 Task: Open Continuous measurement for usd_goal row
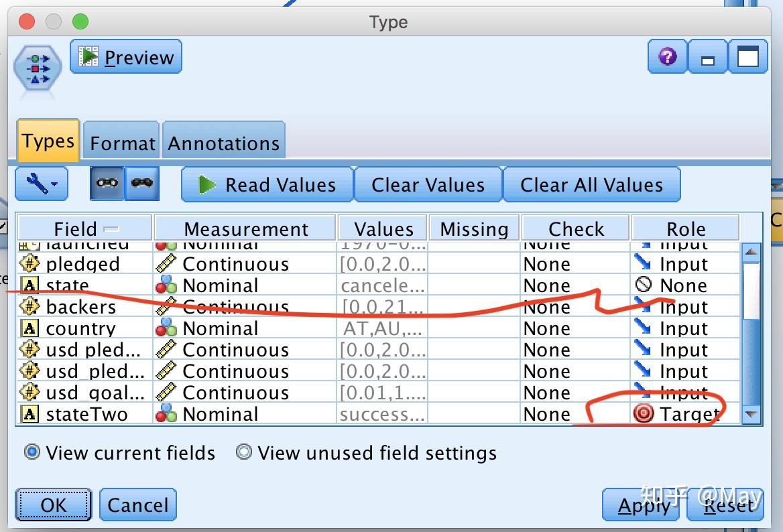(245, 392)
